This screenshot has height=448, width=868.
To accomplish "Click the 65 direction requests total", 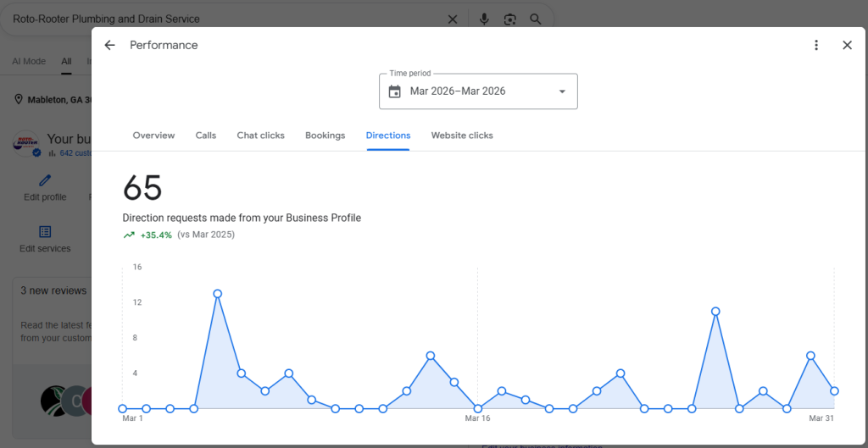I will click(142, 187).
